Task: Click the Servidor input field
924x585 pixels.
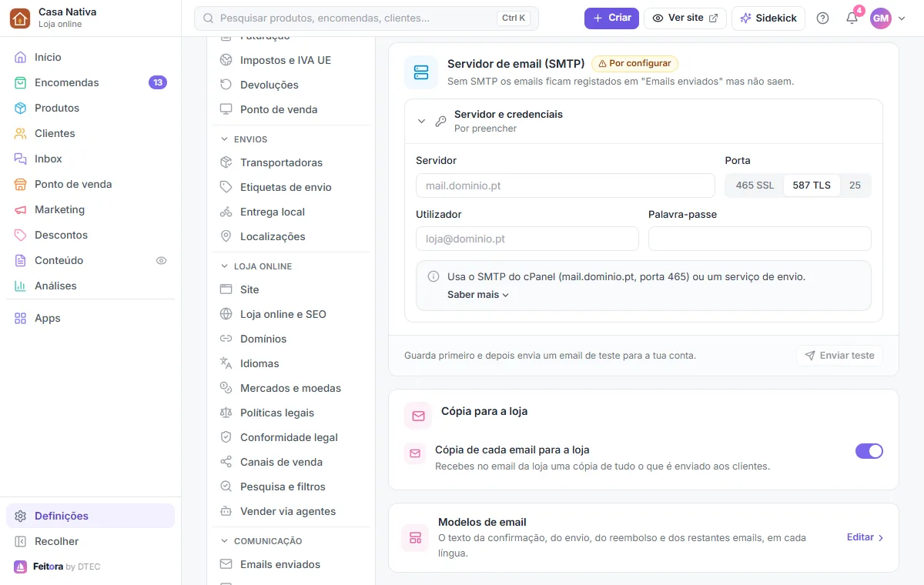Action: [565, 186]
